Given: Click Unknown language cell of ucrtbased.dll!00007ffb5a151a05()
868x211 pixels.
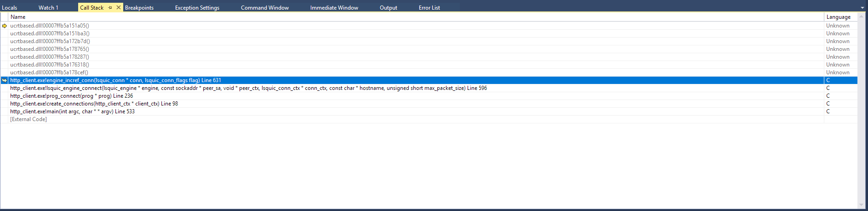Looking at the screenshot, I should [x=838, y=26].
